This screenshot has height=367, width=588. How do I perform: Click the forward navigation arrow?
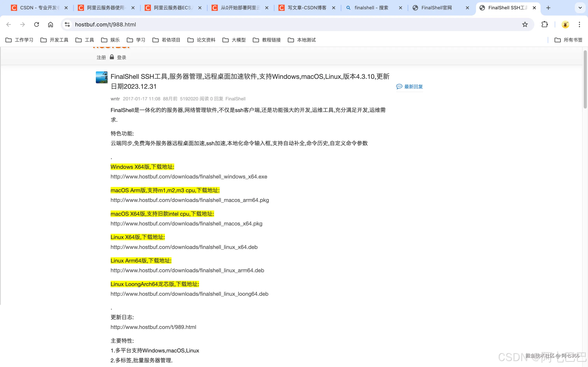coord(22,24)
